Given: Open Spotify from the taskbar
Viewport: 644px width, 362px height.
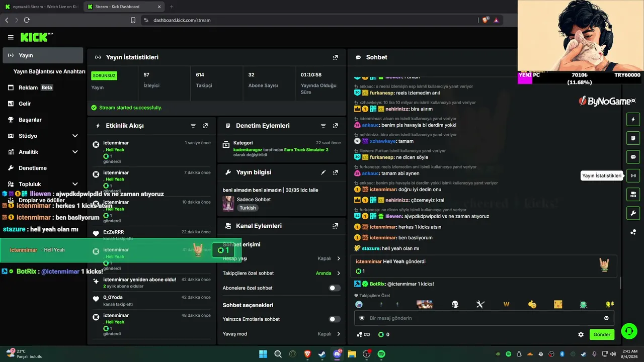Looking at the screenshot, I should tap(381, 354).
